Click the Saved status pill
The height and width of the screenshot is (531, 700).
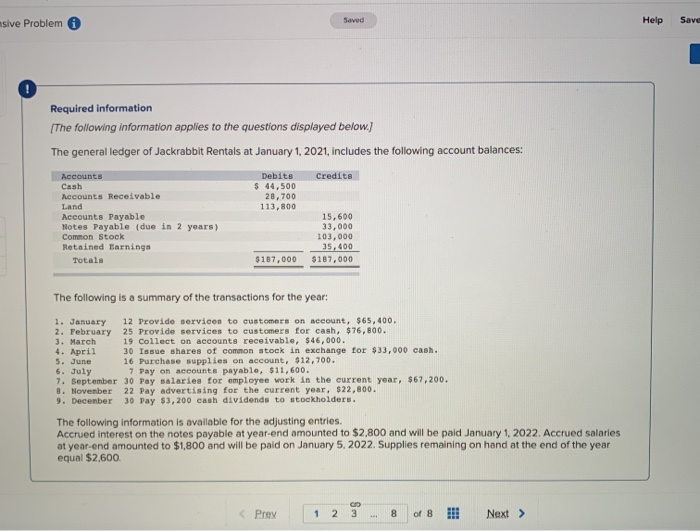(354, 20)
